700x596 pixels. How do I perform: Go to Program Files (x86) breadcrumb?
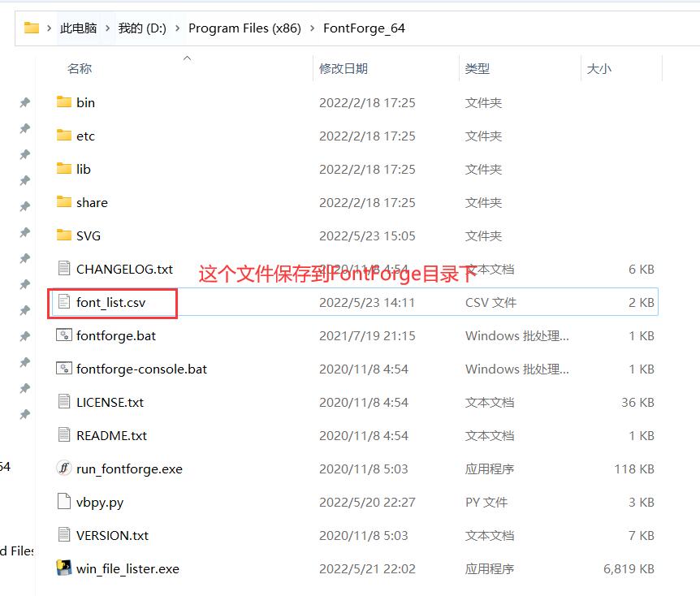tap(244, 28)
